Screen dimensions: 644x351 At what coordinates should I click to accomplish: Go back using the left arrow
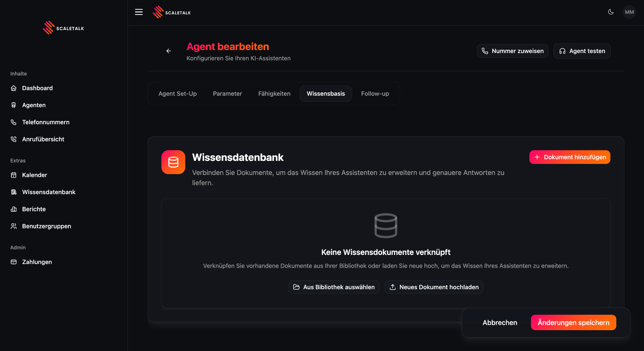pos(169,51)
